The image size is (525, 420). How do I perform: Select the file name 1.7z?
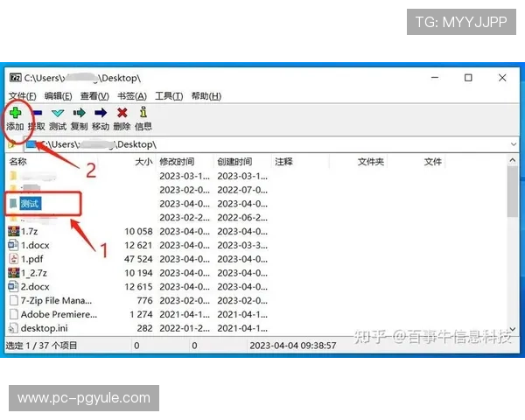tap(30, 231)
